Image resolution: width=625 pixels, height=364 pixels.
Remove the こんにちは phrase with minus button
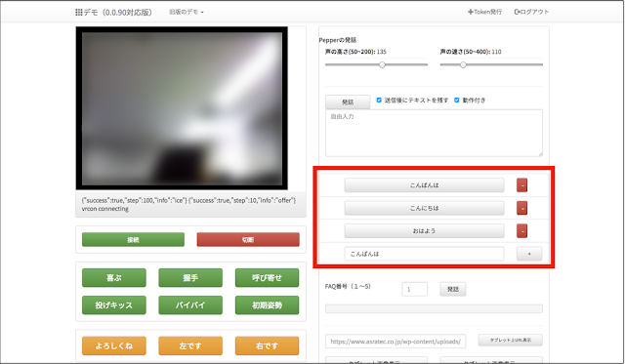coord(521,208)
